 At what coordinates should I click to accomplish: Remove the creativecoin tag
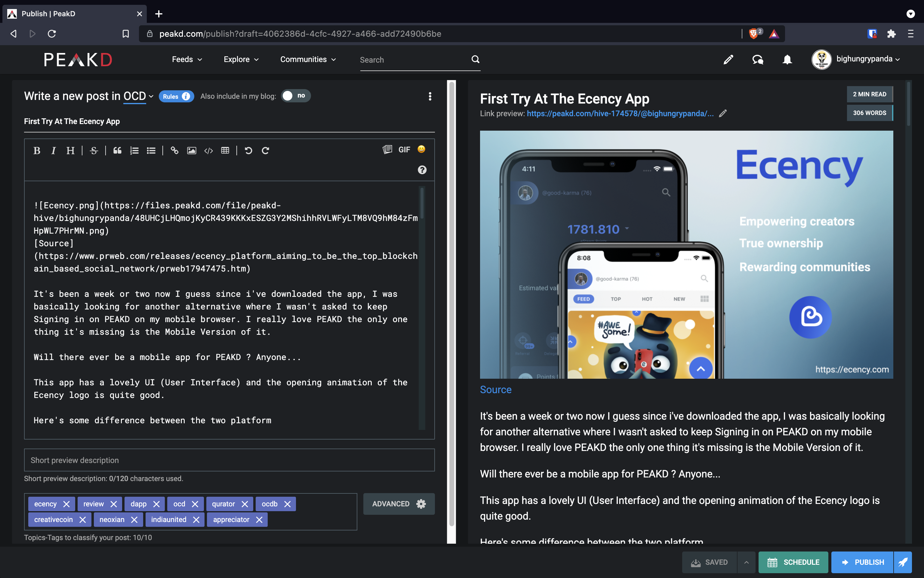point(82,520)
